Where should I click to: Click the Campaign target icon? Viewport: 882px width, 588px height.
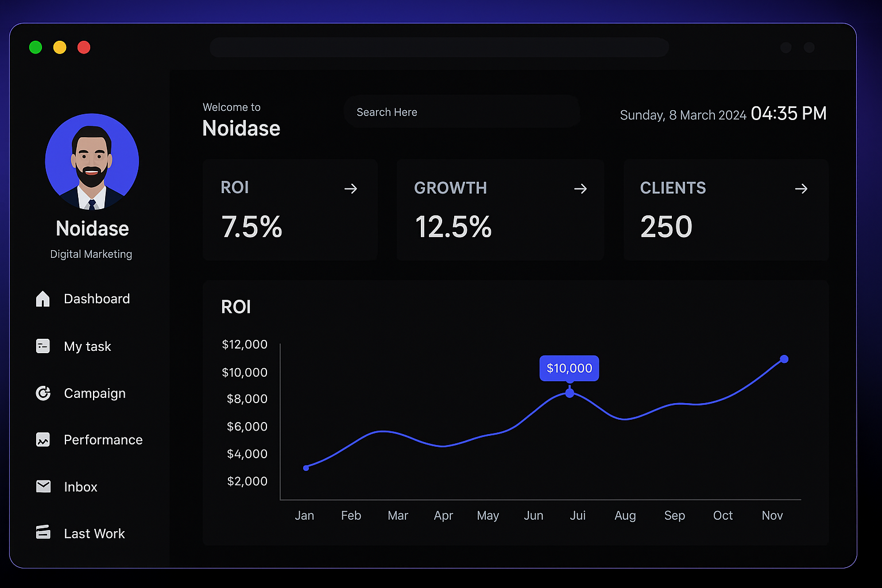(x=43, y=393)
